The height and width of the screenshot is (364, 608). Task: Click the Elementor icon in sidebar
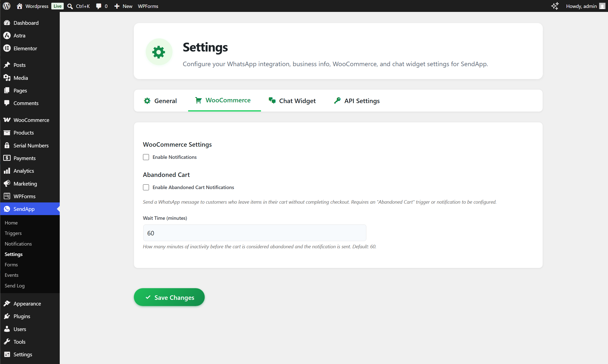[x=7, y=48]
